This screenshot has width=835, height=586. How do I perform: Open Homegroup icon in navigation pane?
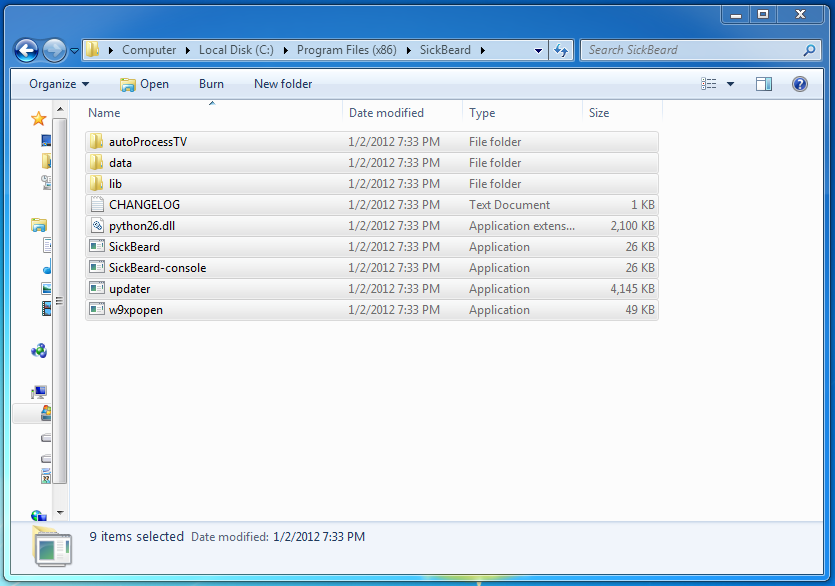pyautogui.click(x=39, y=351)
